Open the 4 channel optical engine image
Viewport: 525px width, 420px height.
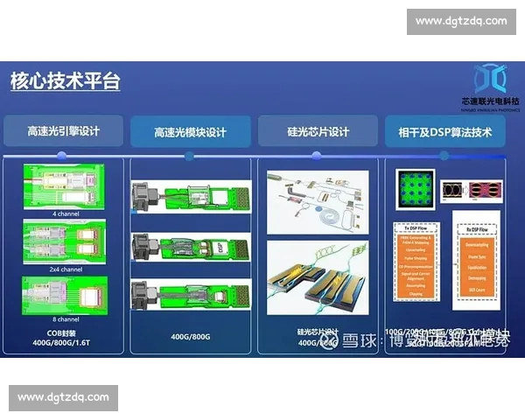click(x=64, y=186)
